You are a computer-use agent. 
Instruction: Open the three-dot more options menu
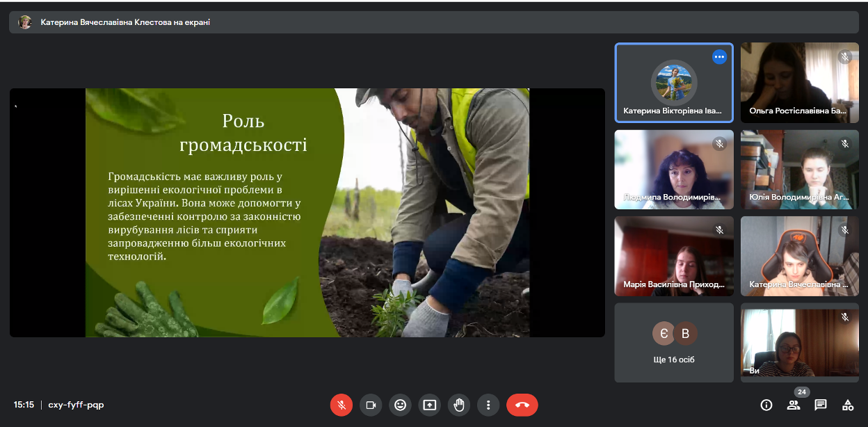click(x=488, y=405)
